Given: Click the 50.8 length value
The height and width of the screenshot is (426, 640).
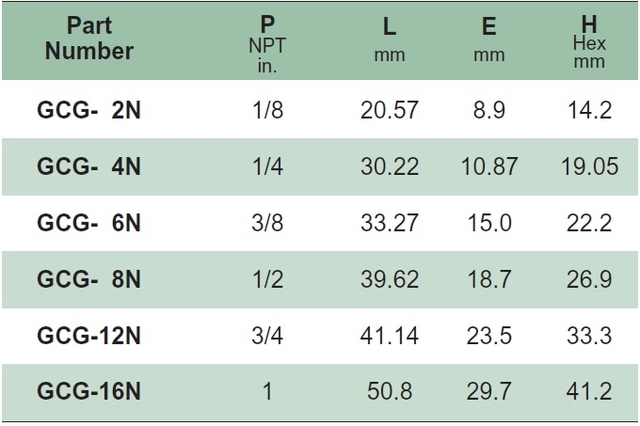Looking at the screenshot, I should 389,391.
